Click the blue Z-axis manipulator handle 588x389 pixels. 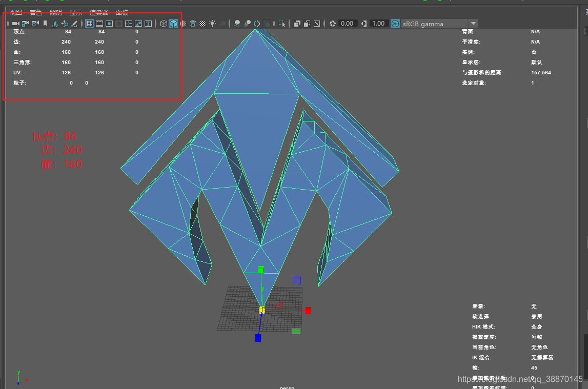[x=258, y=338]
